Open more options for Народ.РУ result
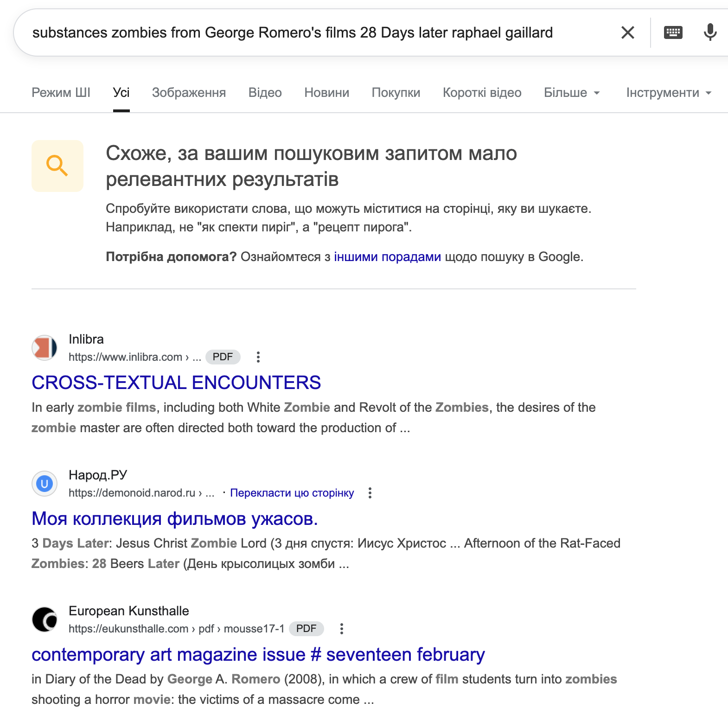The width and height of the screenshot is (728, 715). point(370,493)
